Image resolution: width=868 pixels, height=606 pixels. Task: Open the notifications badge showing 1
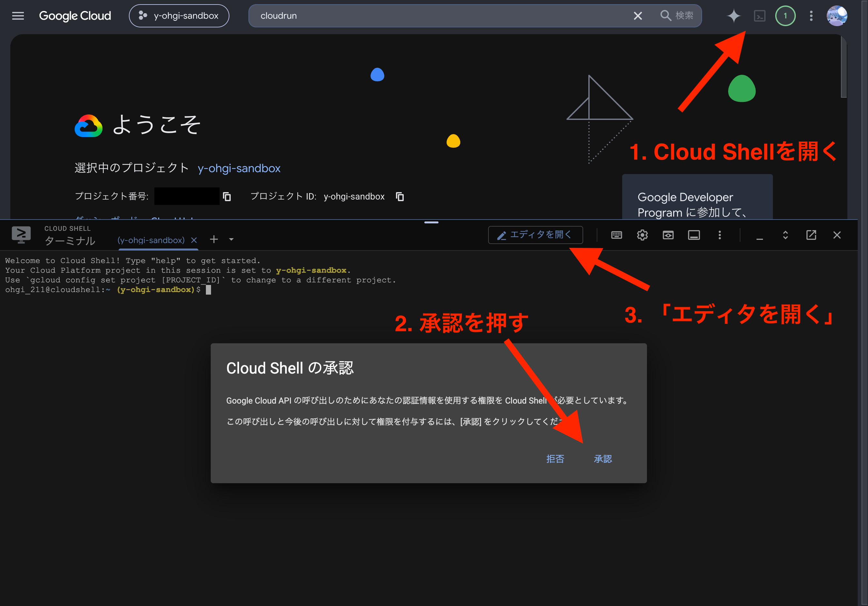pyautogui.click(x=785, y=16)
